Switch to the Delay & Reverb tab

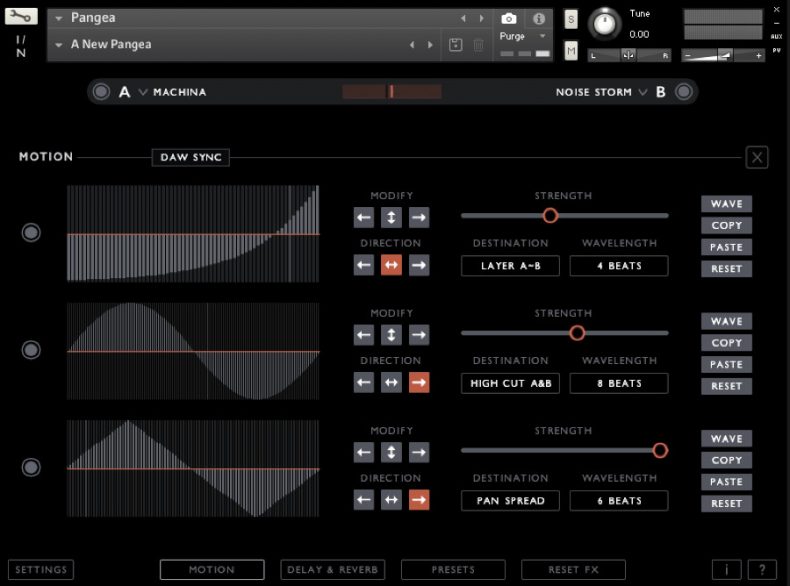tap(334, 570)
